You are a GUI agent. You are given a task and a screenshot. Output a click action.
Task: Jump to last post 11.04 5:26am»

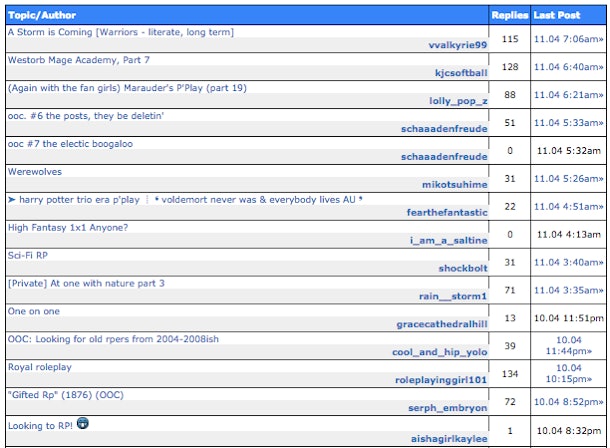point(568,178)
